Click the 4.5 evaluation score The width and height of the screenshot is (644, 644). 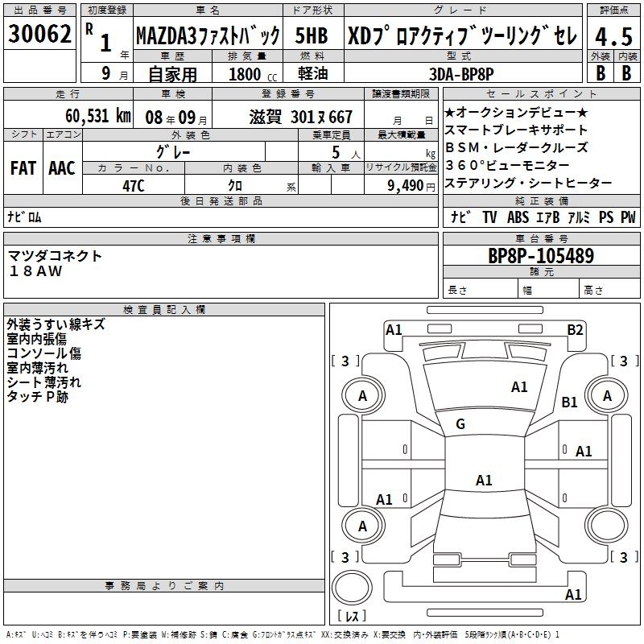coord(613,36)
